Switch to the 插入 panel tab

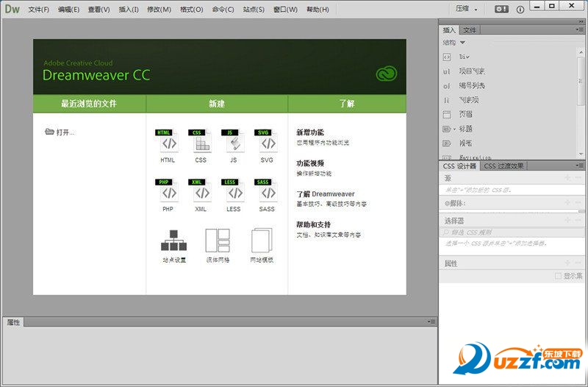click(449, 30)
